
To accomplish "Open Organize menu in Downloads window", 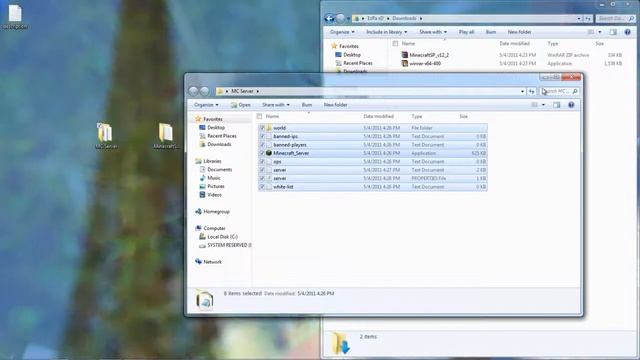I will [x=342, y=32].
